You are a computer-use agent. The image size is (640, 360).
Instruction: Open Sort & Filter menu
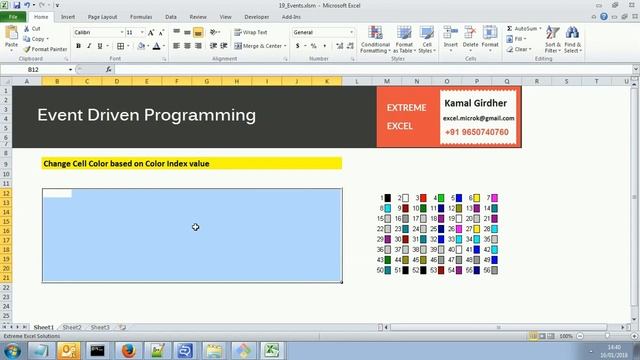pos(553,40)
